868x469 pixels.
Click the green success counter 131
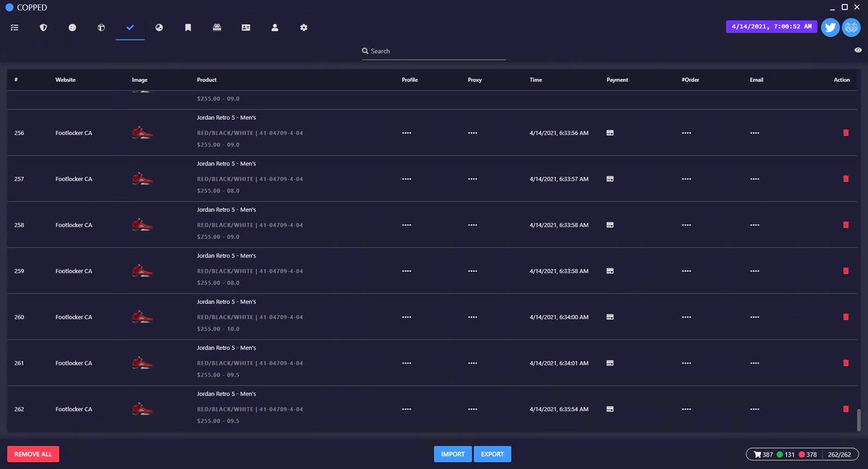point(786,455)
